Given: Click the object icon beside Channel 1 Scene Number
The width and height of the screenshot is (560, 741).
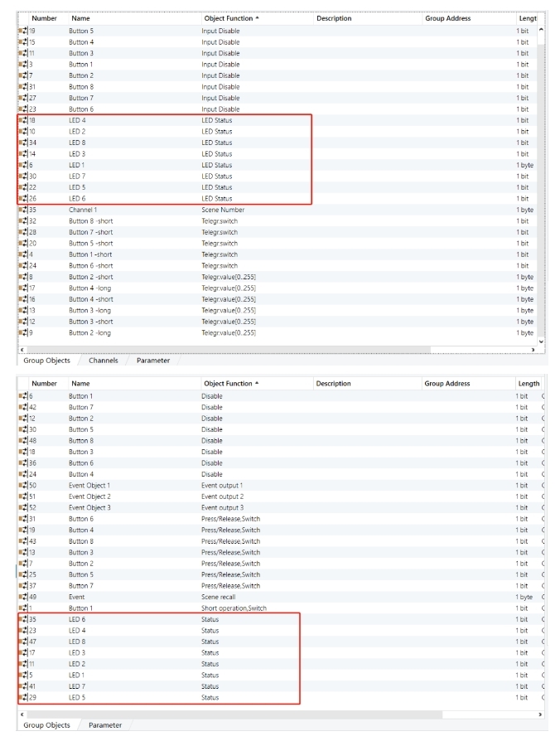Looking at the screenshot, I should point(22,210).
